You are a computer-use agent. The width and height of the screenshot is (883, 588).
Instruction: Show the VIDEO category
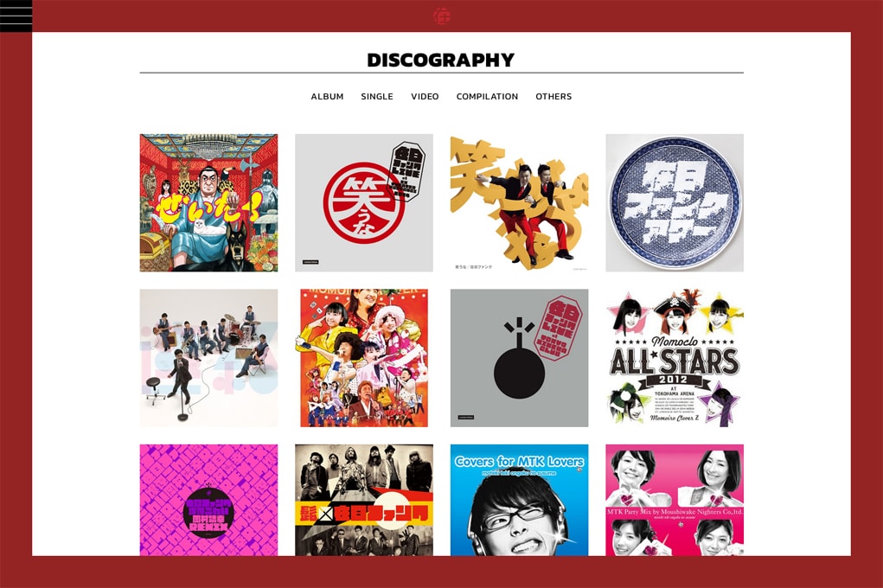pyautogui.click(x=425, y=96)
